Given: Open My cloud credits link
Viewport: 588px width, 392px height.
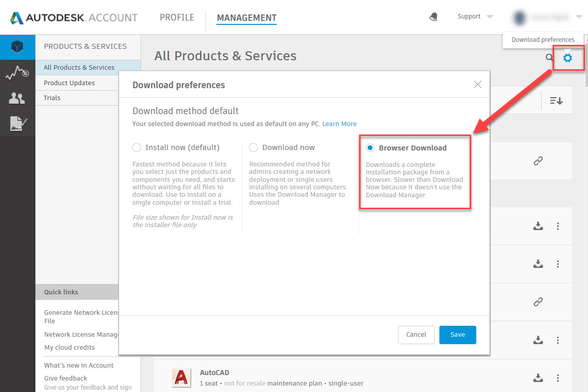Looking at the screenshot, I should pos(69,348).
